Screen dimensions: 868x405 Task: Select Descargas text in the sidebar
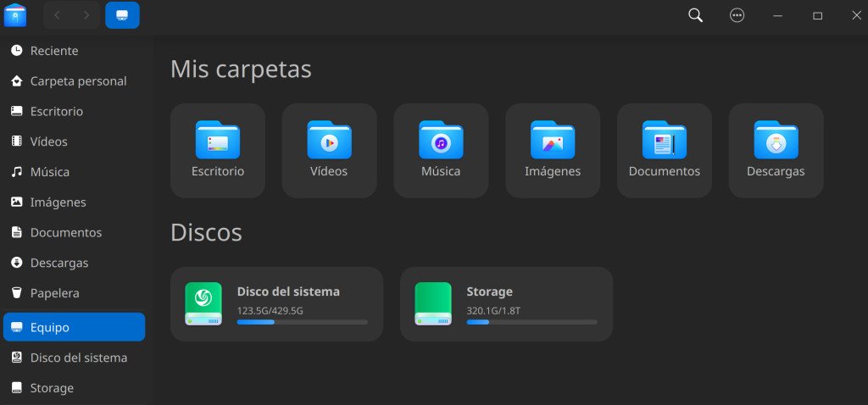[x=59, y=263]
